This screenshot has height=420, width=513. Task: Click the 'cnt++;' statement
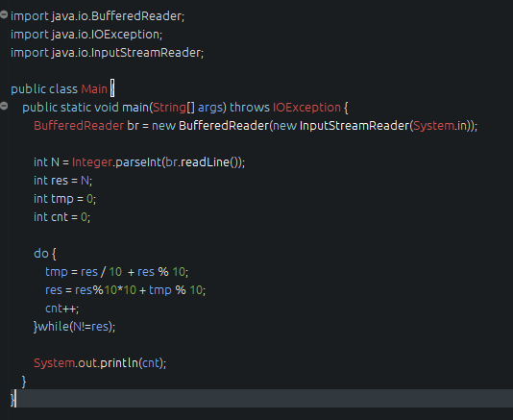pos(61,309)
